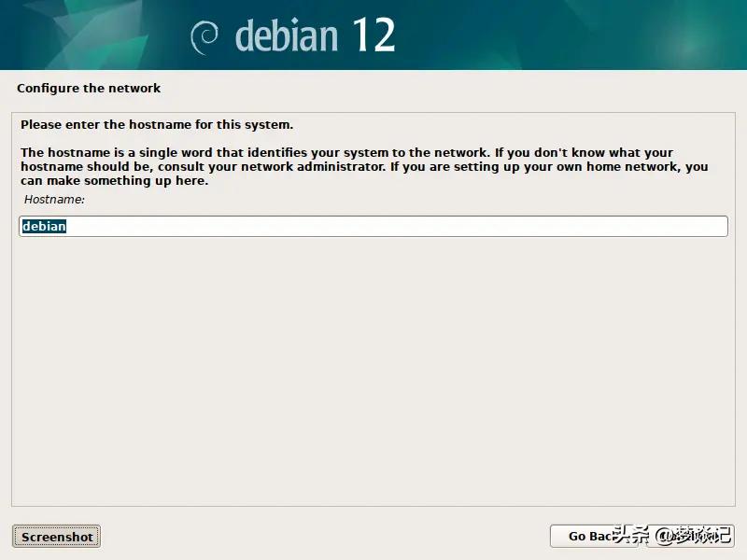Click the debian wordmark in the banner
Image resolution: width=747 pixels, height=560 pixels.
coord(287,35)
